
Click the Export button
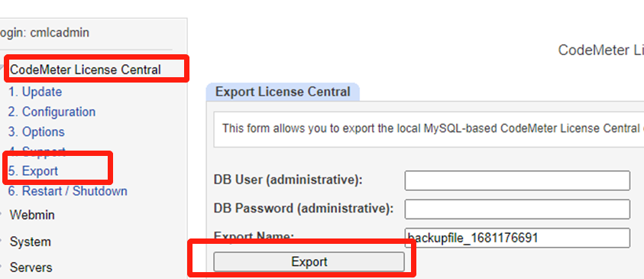tap(309, 261)
